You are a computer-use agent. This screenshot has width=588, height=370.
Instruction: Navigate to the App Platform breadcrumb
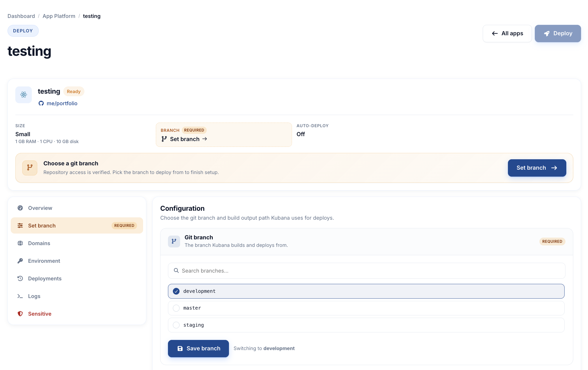pos(59,16)
